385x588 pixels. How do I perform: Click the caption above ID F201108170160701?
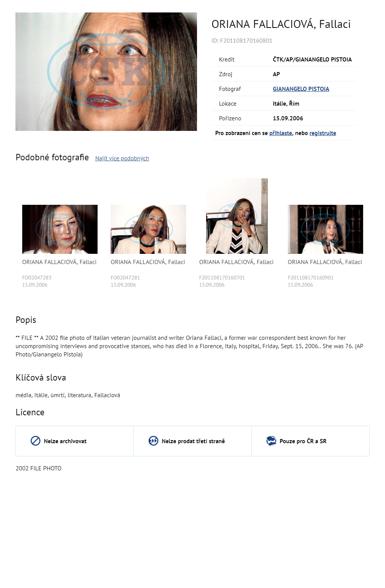pos(236,262)
